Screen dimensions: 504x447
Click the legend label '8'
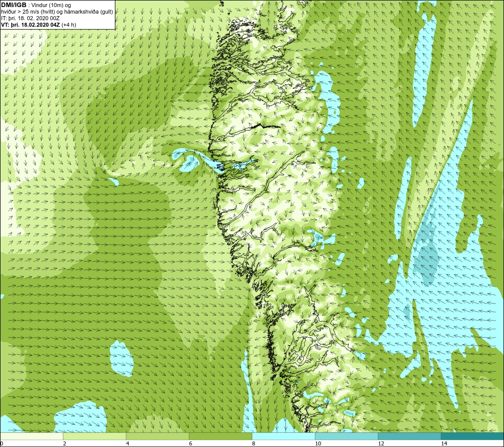pos(254,443)
